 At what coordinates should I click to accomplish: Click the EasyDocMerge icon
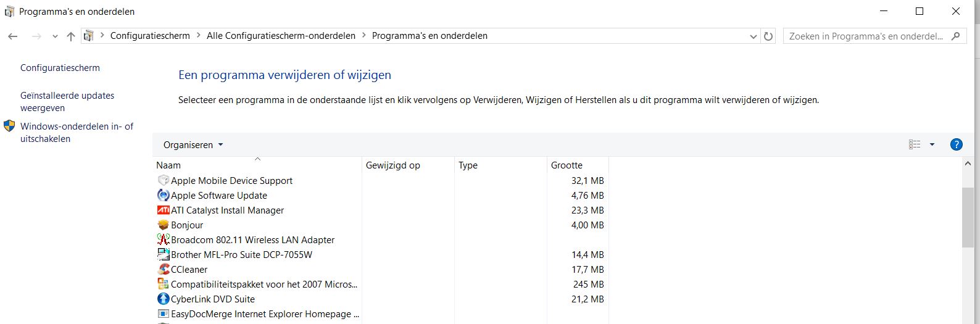pyautogui.click(x=164, y=314)
